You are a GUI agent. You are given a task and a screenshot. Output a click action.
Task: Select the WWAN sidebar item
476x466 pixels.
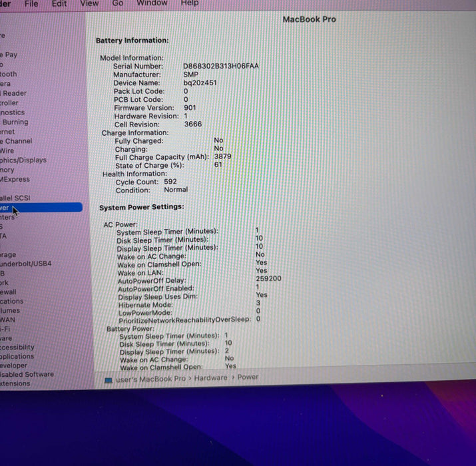[x=7, y=320]
